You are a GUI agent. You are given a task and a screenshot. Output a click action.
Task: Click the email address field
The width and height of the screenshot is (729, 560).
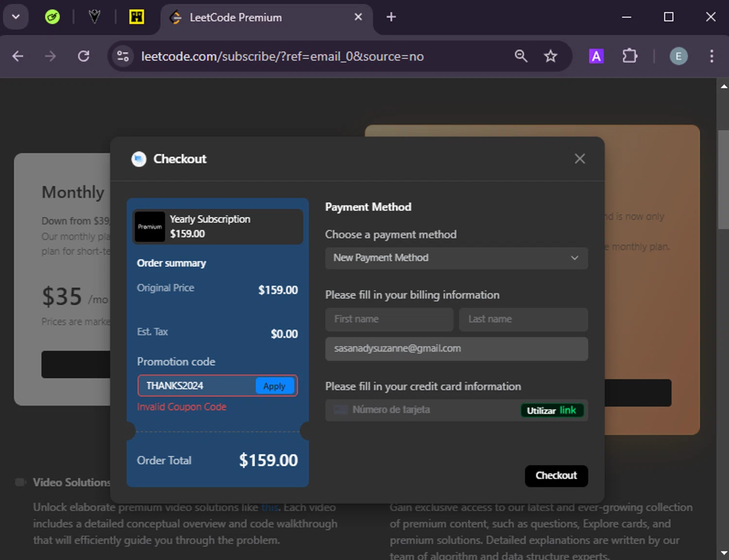(456, 349)
